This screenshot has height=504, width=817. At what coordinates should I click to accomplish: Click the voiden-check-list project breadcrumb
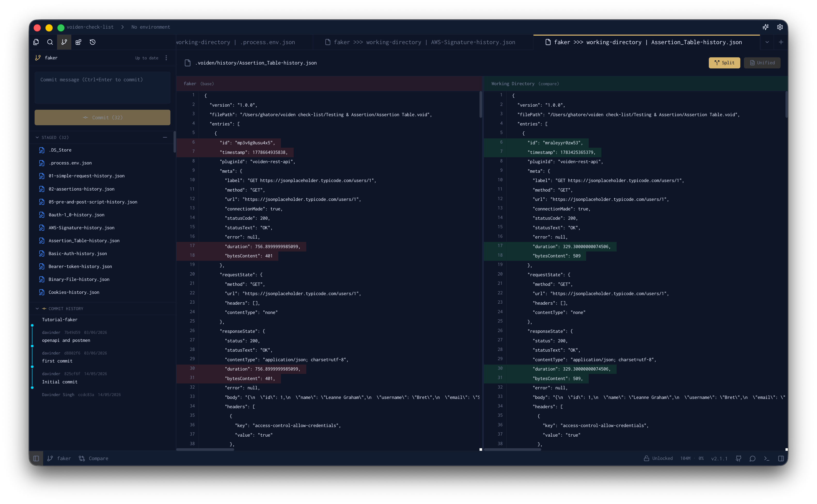pyautogui.click(x=90, y=27)
